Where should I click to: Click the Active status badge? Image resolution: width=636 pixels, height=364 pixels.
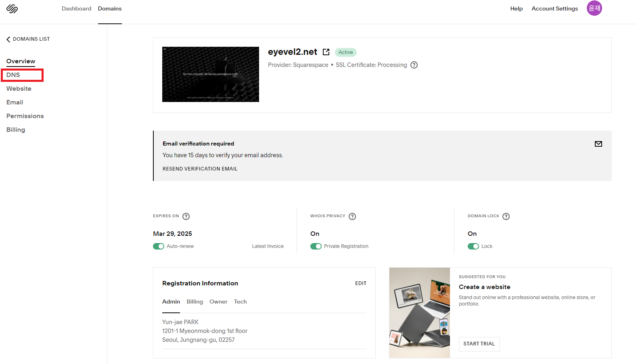point(346,52)
